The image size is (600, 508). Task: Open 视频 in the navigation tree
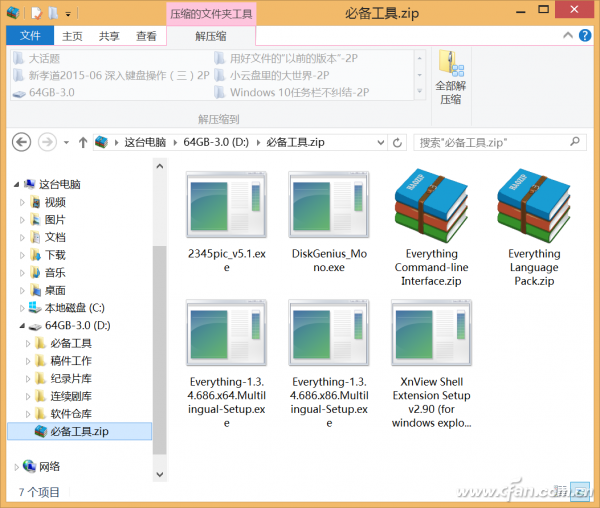[x=55, y=202]
